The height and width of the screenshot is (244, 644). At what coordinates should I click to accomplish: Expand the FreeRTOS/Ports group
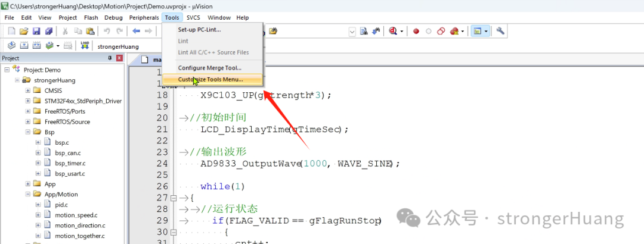(x=27, y=111)
